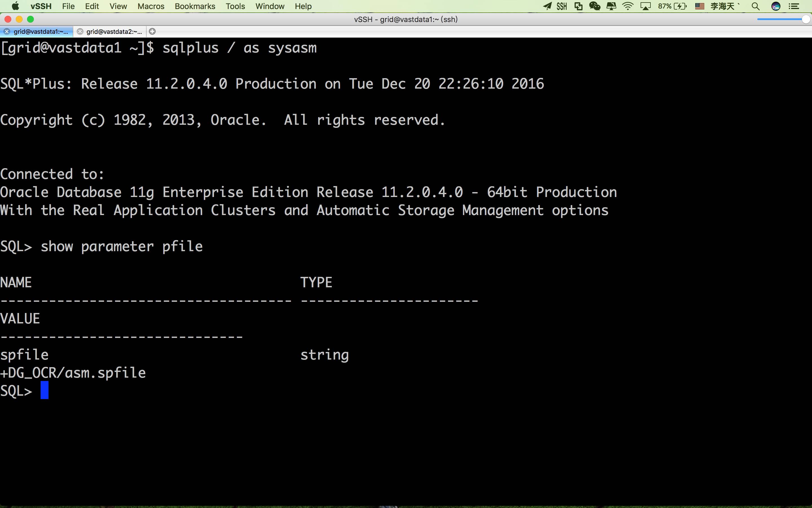Click the VALUE column header
The image size is (812, 508).
(x=20, y=319)
